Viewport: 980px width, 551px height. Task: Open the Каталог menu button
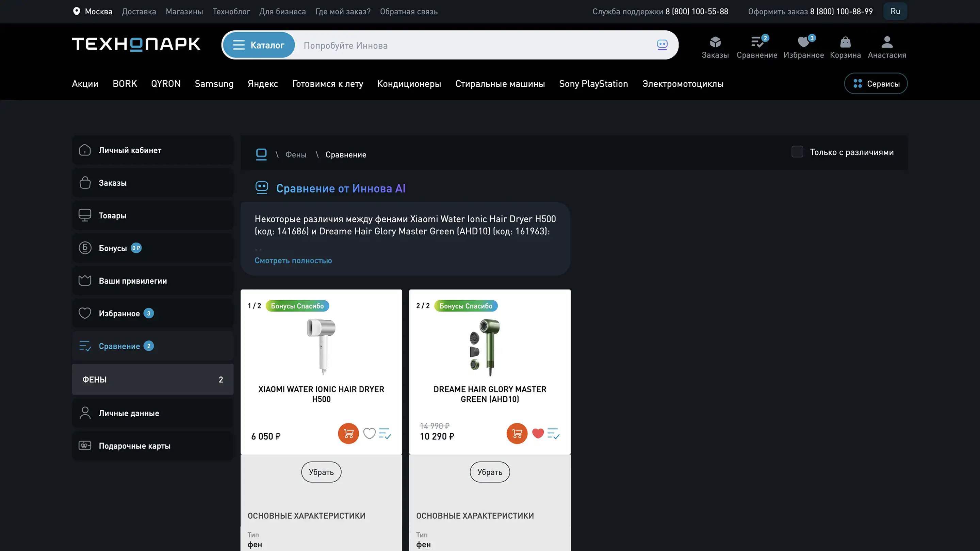tap(259, 45)
